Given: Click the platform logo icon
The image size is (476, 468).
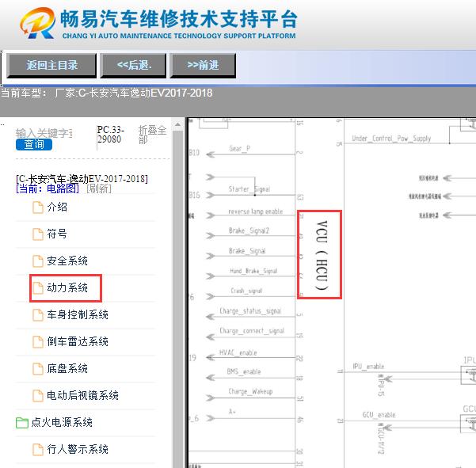Looking at the screenshot, I should click(38, 23).
